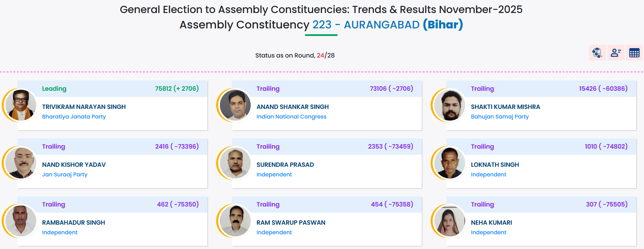Click the round status 24/28 text

point(325,55)
